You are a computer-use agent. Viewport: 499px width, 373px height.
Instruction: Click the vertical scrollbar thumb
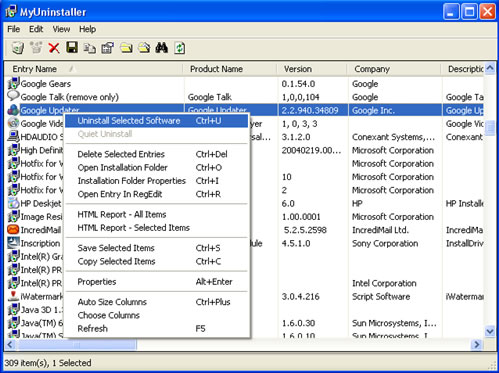click(x=490, y=128)
